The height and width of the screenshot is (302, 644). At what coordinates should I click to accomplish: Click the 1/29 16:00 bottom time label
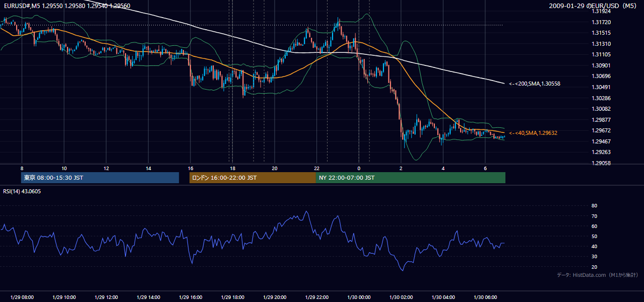coord(190,297)
